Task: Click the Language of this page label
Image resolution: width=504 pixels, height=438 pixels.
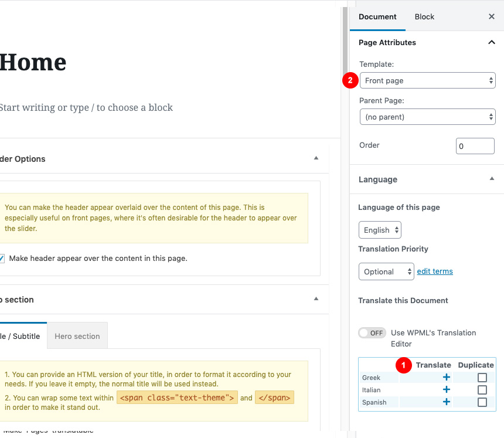Action: (x=399, y=208)
